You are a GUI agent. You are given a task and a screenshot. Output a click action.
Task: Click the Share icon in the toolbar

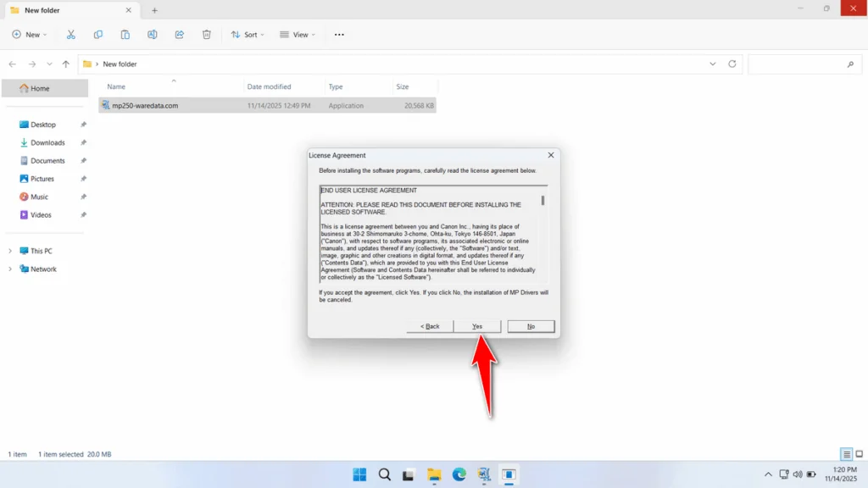(179, 34)
